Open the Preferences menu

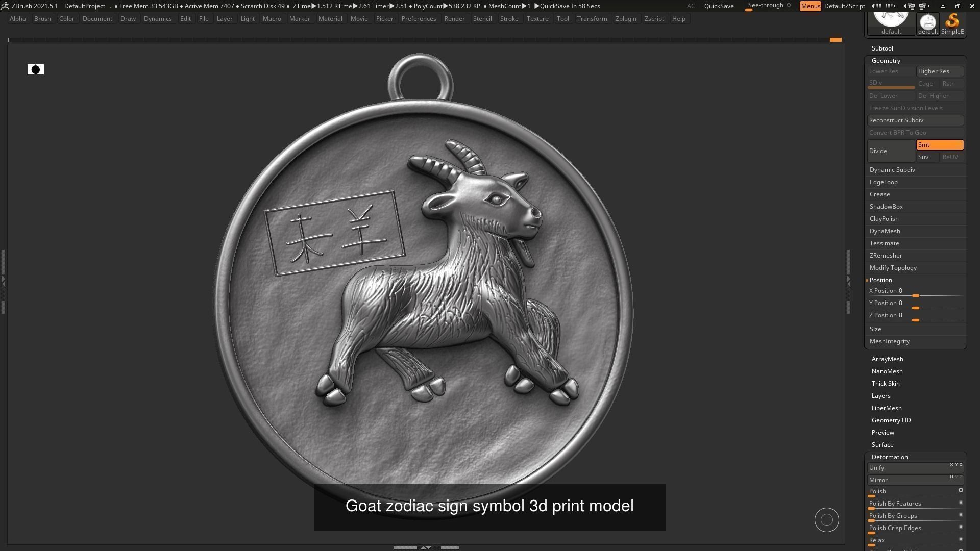(419, 19)
